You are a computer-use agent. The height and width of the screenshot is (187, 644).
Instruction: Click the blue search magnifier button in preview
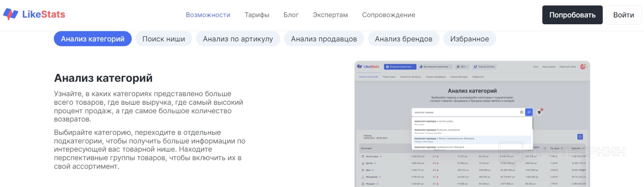click(x=529, y=112)
